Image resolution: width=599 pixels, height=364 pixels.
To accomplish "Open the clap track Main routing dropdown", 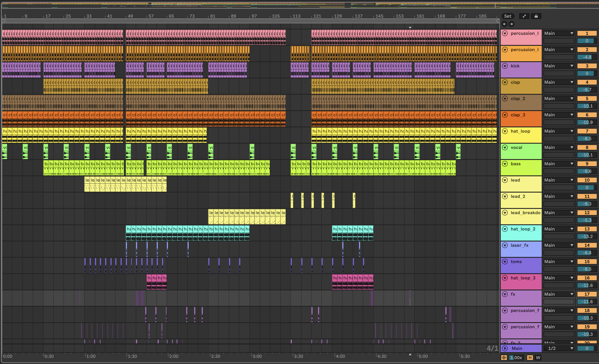I will click(x=559, y=82).
